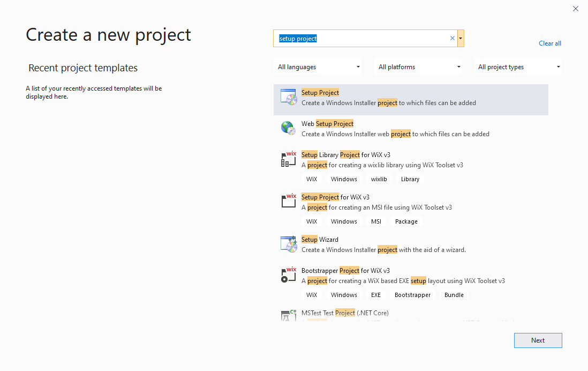Click the MSI tag
588x371 pixels.
pyautogui.click(x=376, y=221)
